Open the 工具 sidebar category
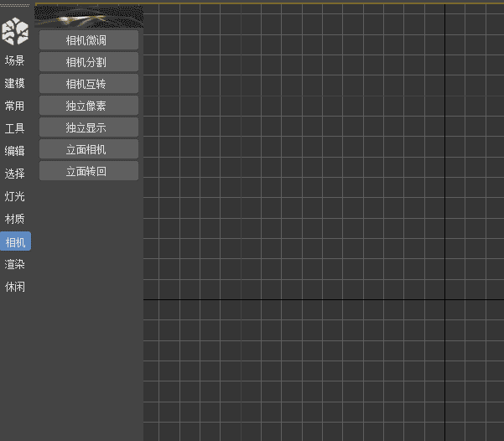504x441 pixels. 15,128
